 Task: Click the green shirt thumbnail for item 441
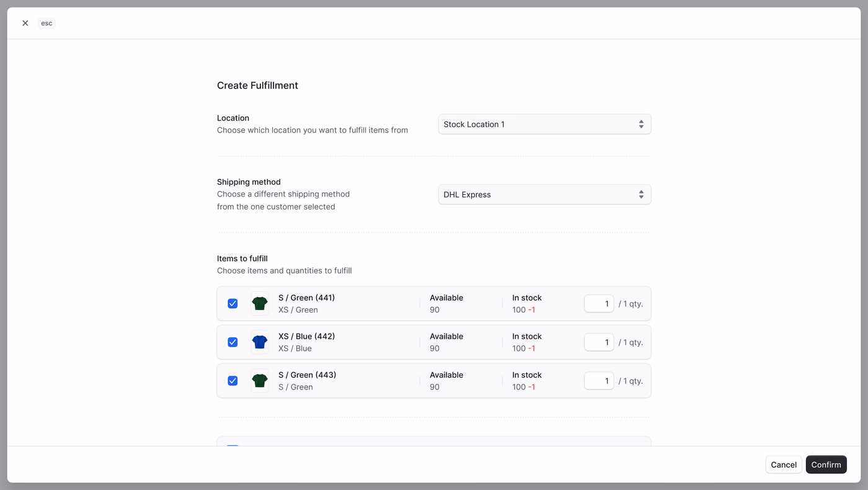[x=260, y=303]
